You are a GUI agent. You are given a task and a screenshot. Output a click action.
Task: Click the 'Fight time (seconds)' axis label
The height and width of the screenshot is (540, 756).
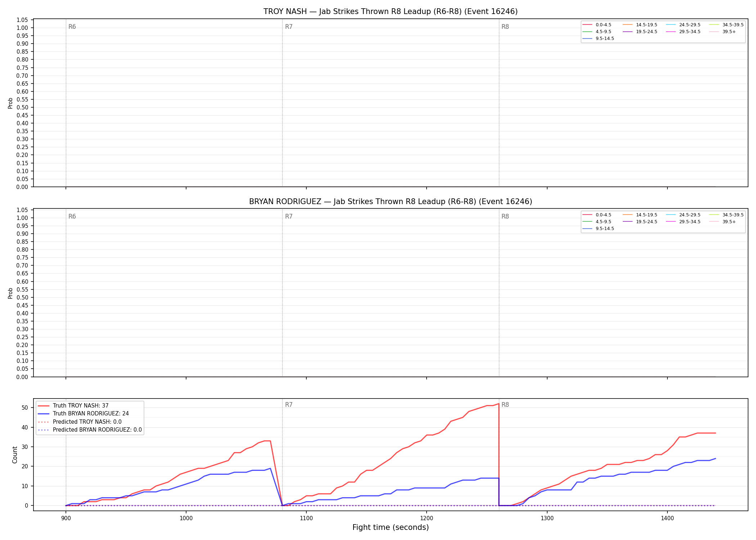[x=391, y=527]
